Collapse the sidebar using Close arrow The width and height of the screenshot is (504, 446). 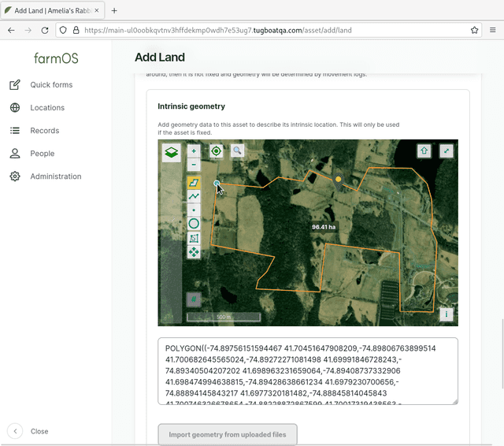pos(15,431)
